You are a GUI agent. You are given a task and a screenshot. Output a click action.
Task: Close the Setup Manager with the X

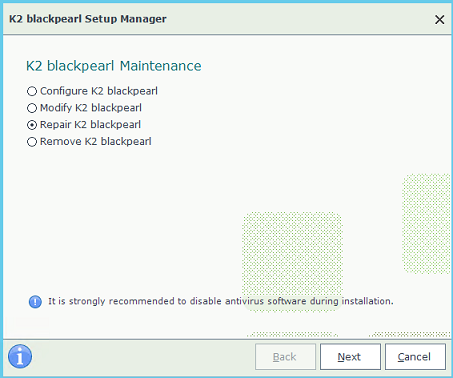point(440,19)
